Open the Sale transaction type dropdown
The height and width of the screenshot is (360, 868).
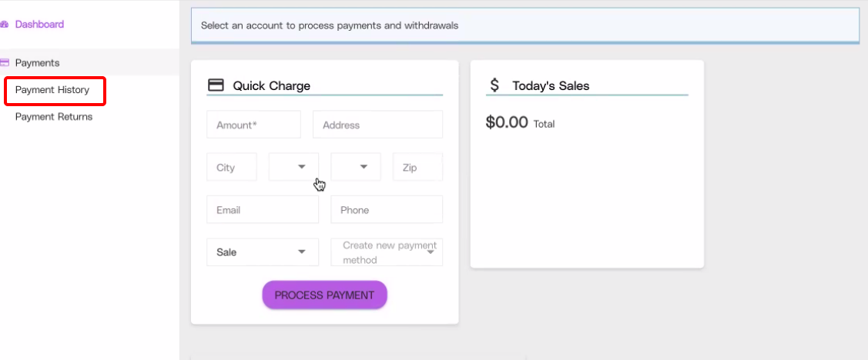pos(262,252)
